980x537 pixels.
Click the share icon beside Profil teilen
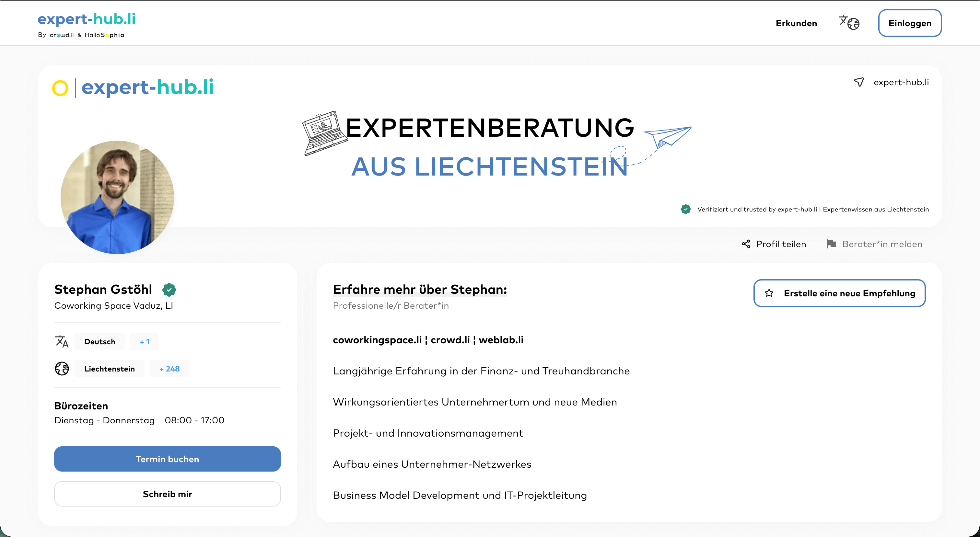point(746,244)
